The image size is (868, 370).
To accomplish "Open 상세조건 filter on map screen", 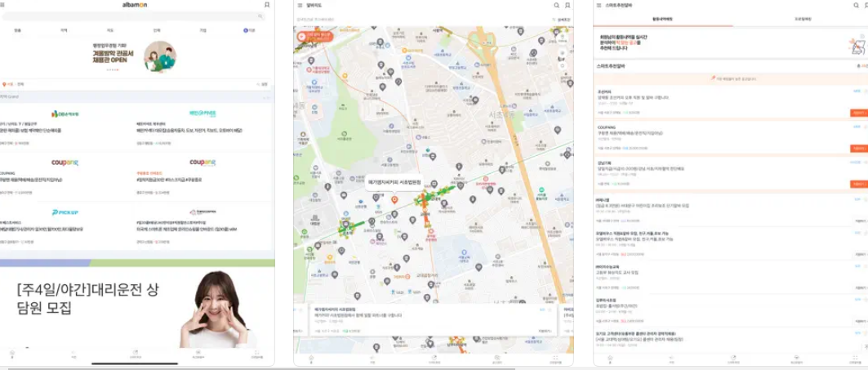I will click(x=562, y=18).
